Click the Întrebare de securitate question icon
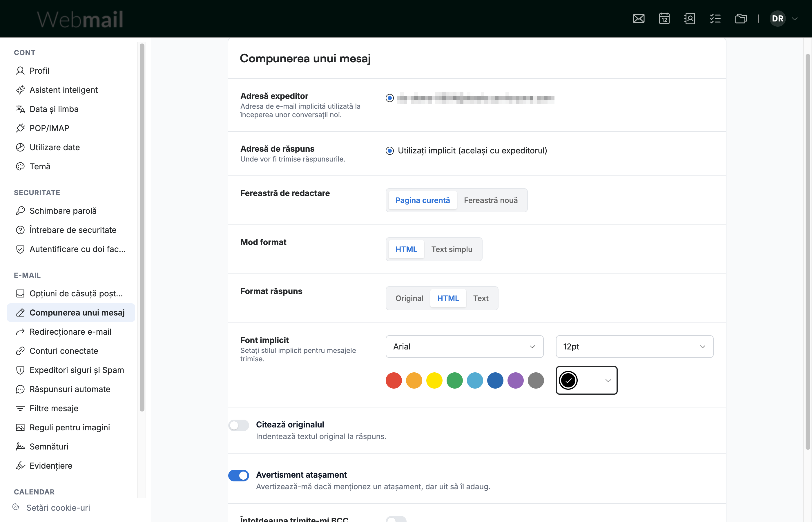 click(20, 230)
